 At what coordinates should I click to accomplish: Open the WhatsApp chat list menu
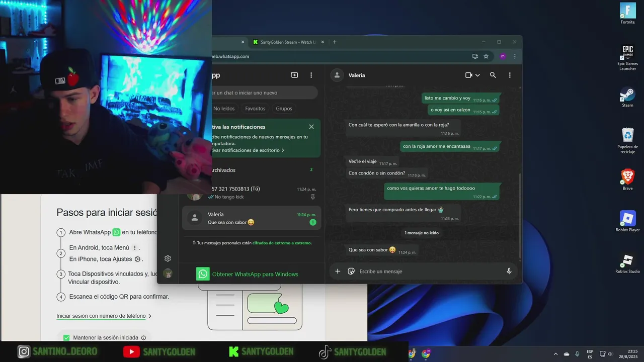click(x=311, y=75)
